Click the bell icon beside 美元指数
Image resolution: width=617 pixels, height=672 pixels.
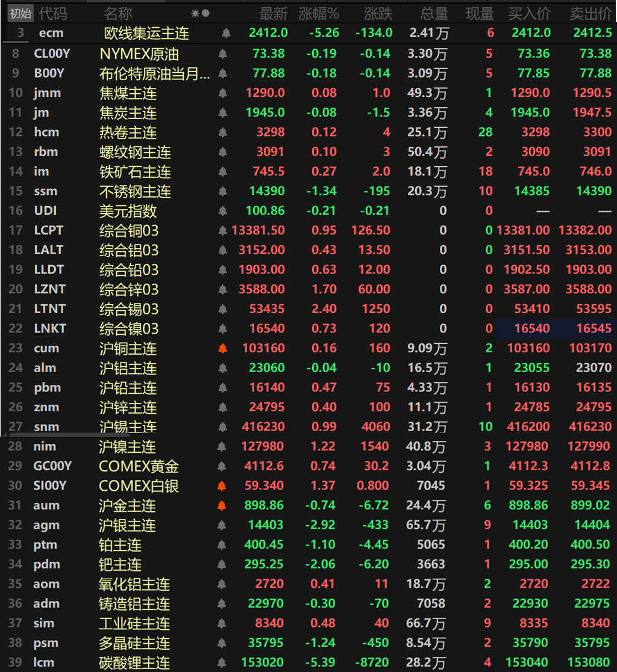tap(222, 211)
